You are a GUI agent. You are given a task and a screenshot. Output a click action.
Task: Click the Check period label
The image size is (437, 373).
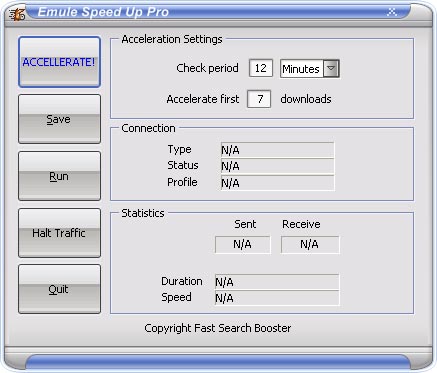point(207,68)
